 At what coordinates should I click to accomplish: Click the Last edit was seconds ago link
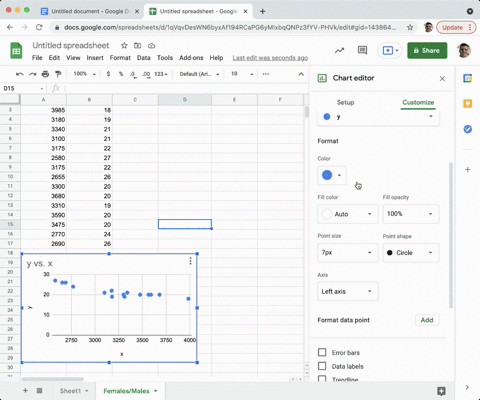270,58
